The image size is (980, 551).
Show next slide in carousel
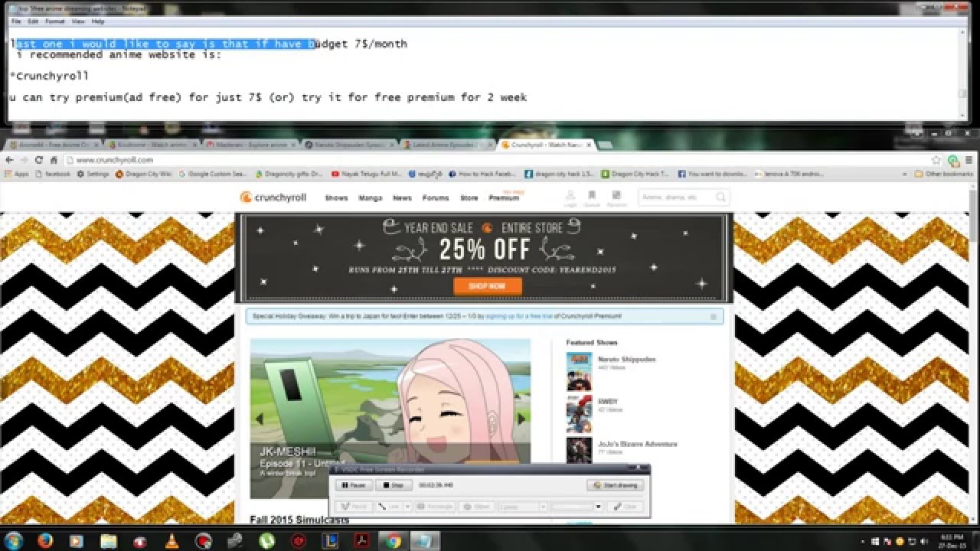[521, 419]
